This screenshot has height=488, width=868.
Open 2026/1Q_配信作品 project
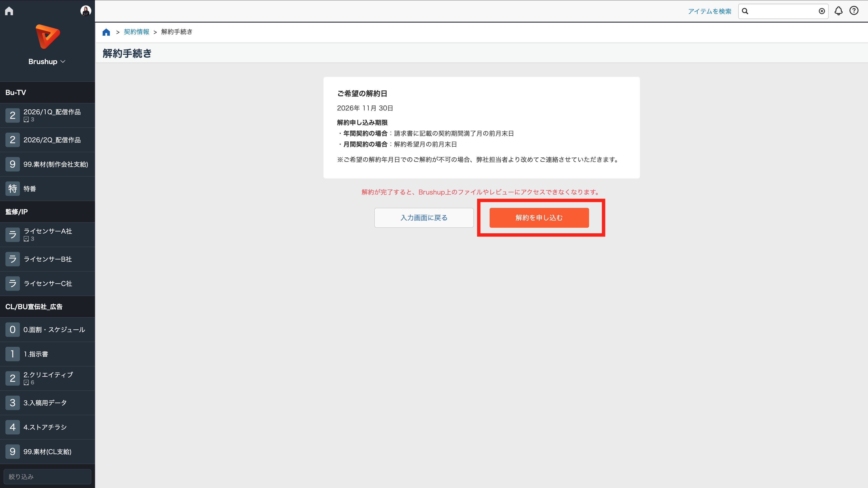coord(47,115)
